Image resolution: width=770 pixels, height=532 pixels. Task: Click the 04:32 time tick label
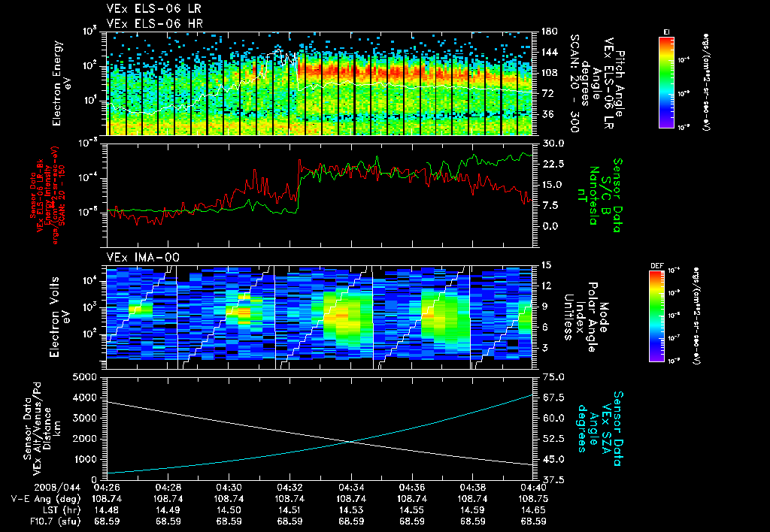(290, 488)
